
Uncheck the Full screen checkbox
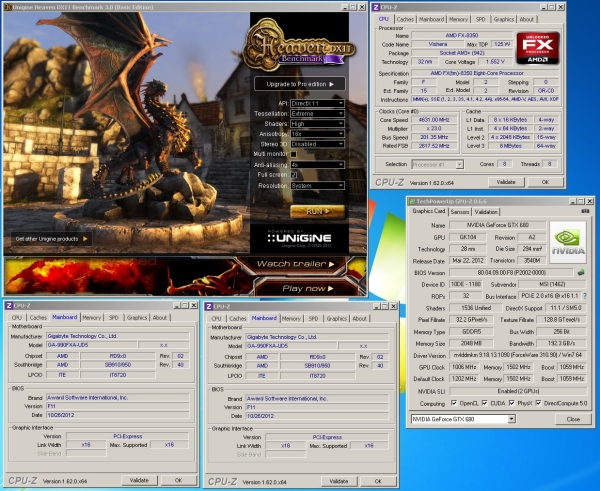[x=293, y=175]
